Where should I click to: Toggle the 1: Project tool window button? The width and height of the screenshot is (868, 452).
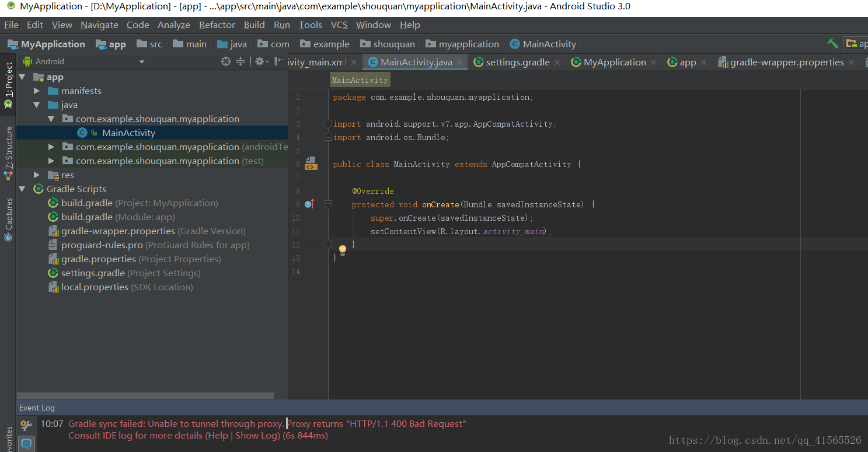tap(8, 85)
